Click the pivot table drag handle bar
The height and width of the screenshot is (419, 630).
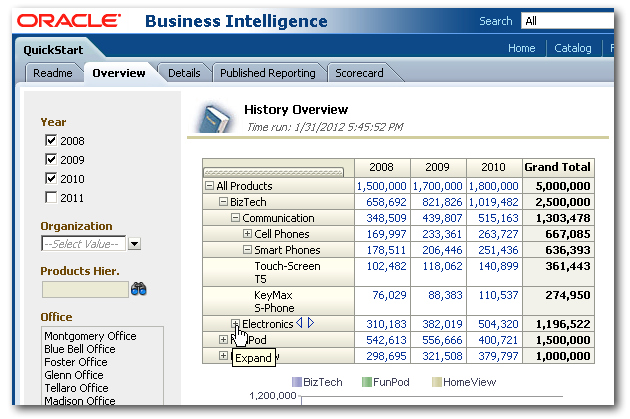click(x=273, y=172)
